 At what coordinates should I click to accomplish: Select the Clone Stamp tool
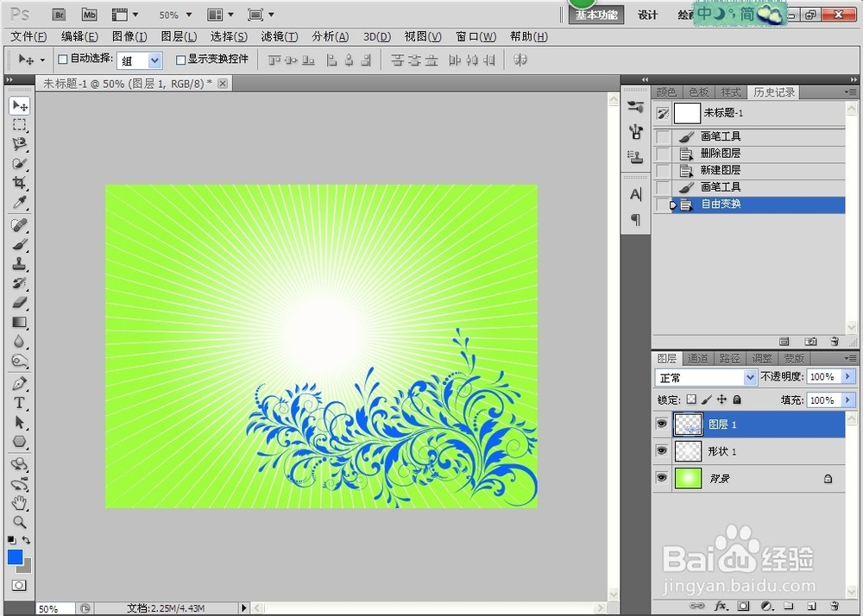click(x=20, y=263)
